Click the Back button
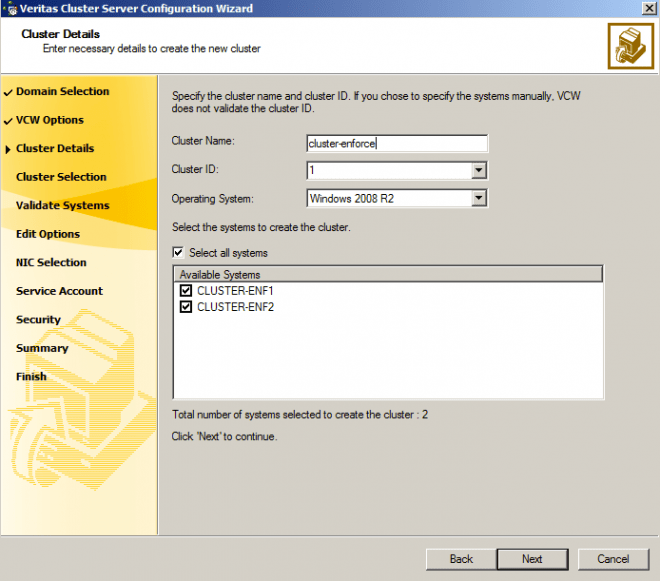 (x=461, y=559)
